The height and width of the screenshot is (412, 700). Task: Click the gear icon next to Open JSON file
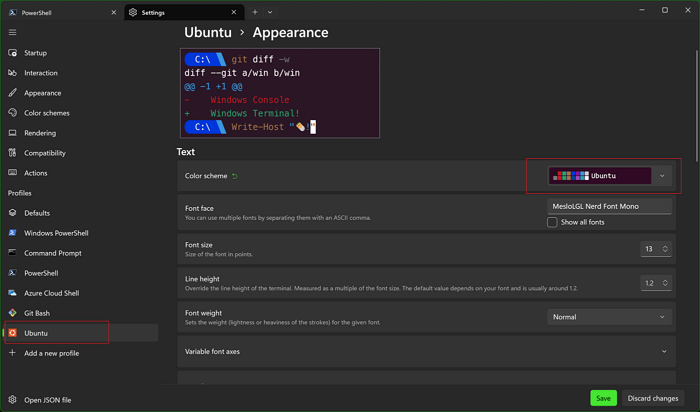pyautogui.click(x=12, y=400)
